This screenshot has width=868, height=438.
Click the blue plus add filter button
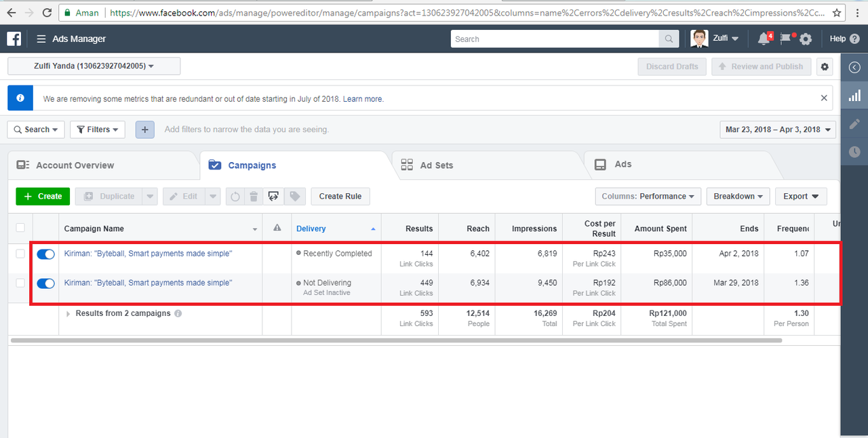[145, 130]
